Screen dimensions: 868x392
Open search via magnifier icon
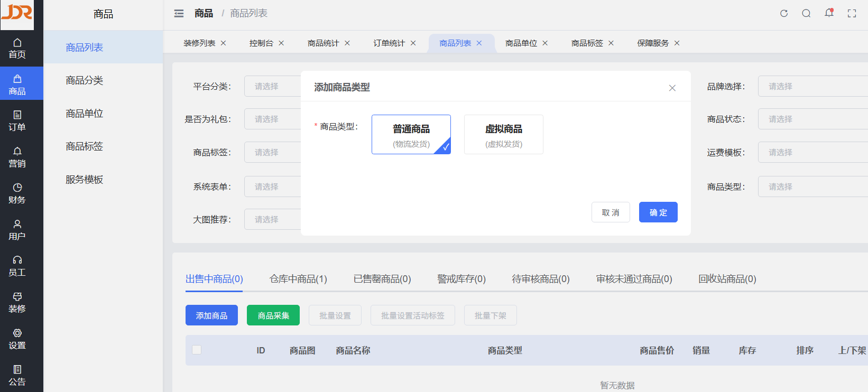coord(806,13)
